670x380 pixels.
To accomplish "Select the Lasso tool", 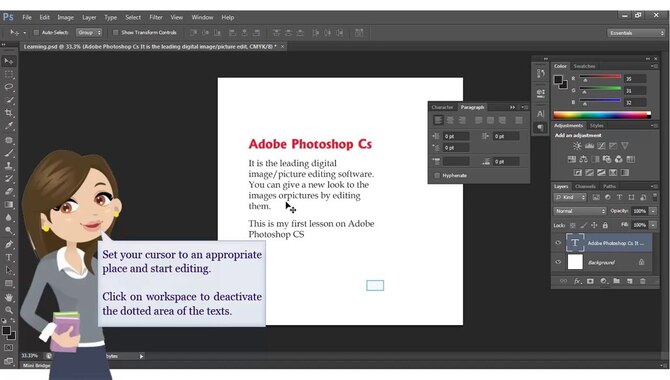I will (x=9, y=87).
